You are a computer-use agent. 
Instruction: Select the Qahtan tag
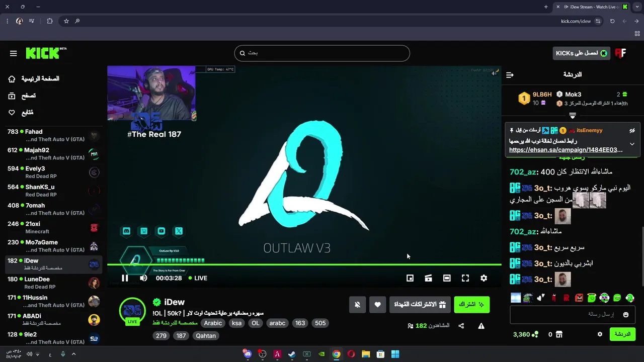(206, 336)
